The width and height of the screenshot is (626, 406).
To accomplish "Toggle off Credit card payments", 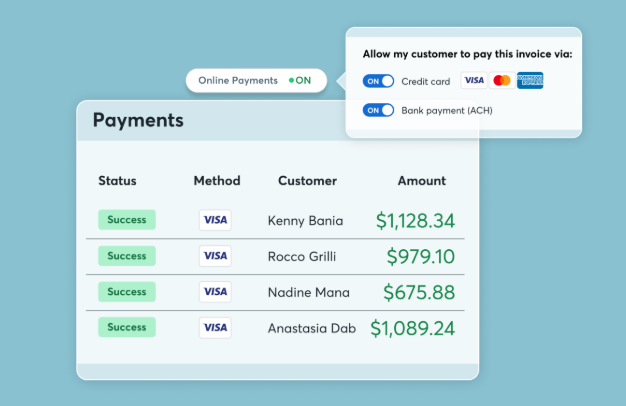I will click(x=378, y=81).
